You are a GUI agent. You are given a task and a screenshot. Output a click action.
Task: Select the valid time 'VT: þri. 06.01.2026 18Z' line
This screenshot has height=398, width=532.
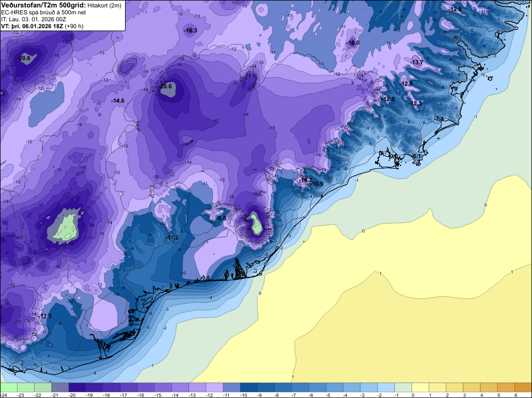[32, 26]
